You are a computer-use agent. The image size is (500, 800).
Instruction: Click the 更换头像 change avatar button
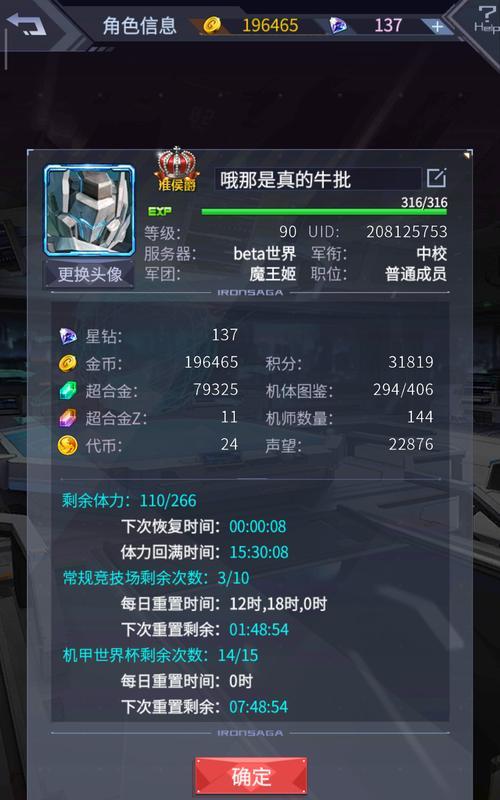coord(90,274)
